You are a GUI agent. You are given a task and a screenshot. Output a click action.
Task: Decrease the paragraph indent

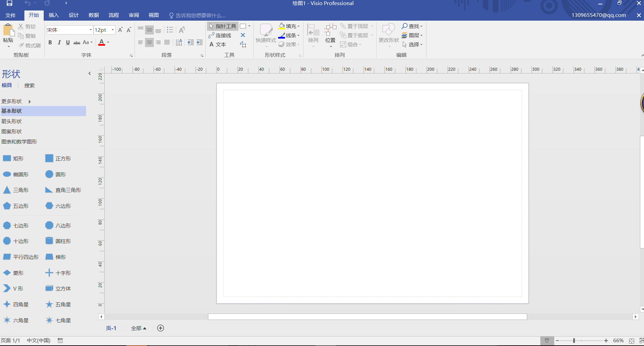click(191, 42)
